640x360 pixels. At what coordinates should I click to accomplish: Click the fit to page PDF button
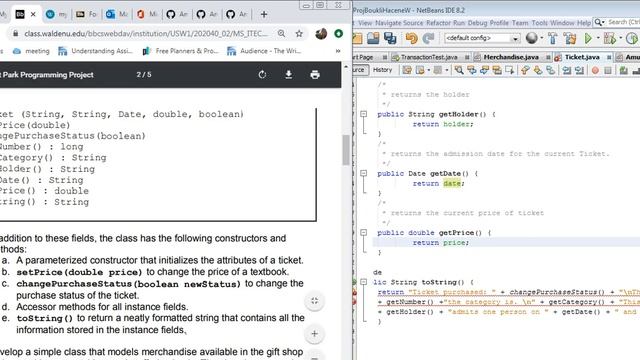314,301
